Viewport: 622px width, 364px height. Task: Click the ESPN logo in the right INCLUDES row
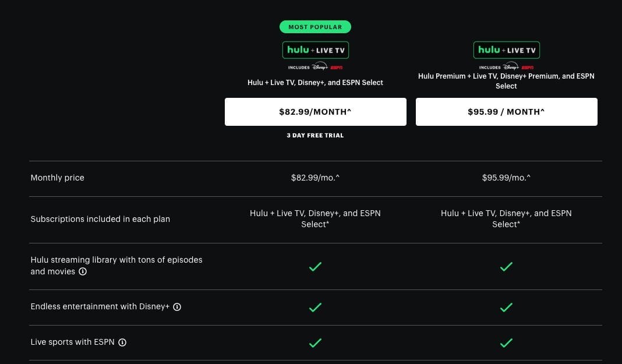pos(526,67)
